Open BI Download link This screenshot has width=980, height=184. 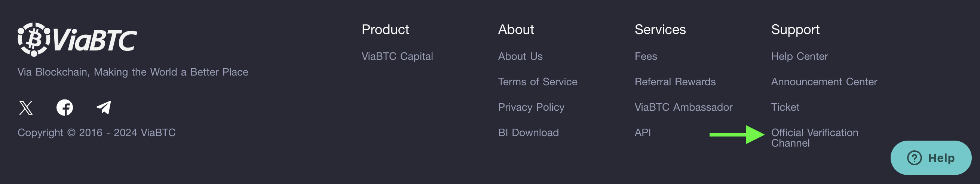point(529,133)
